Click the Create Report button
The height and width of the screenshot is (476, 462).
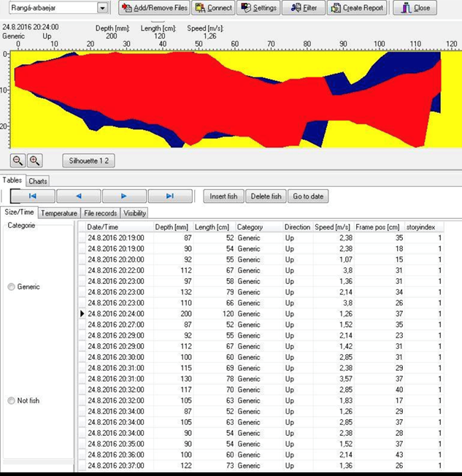click(x=357, y=8)
